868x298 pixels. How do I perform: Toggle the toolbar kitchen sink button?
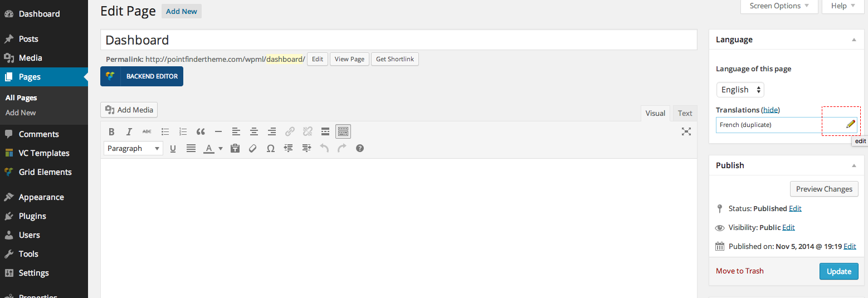click(343, 132)
